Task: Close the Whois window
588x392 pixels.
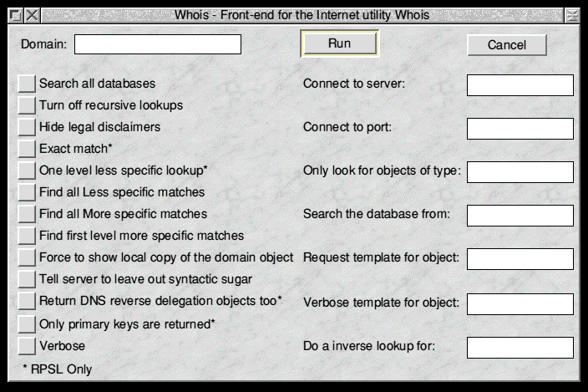Action: point(33,15)
